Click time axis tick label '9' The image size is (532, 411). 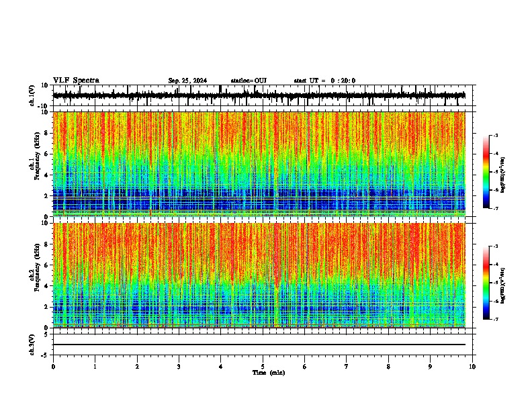click(x=430, y=367)
